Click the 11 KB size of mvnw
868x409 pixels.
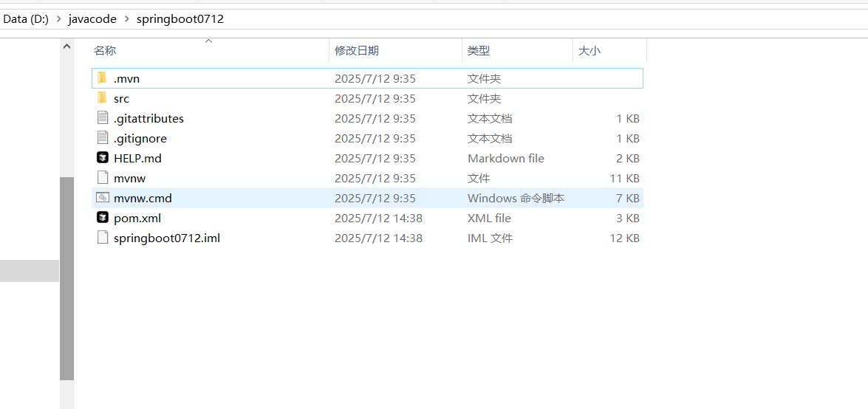623,178
